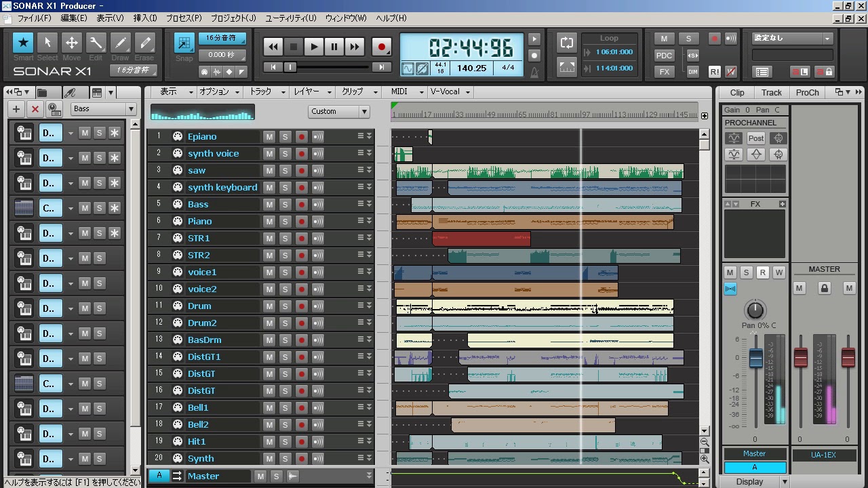Toggle input echo on the Bass track
Viewport: 868px width, 488px height.
tap(318, 204)
